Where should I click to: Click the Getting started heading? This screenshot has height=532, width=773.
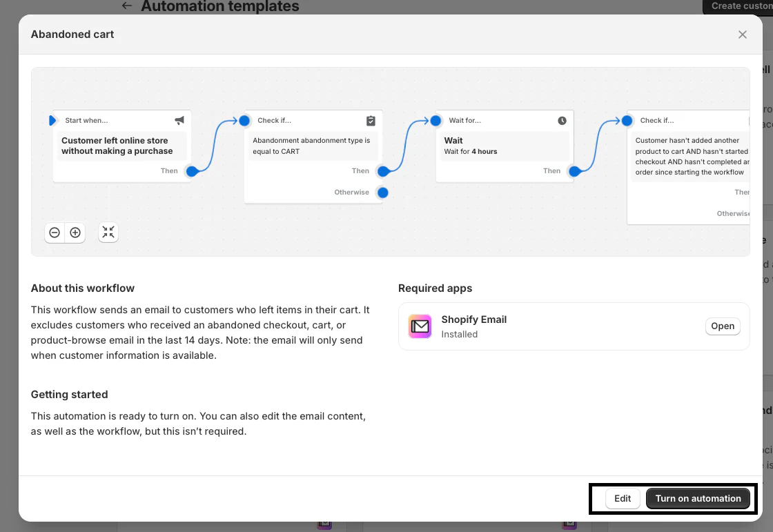coord(69,395)
